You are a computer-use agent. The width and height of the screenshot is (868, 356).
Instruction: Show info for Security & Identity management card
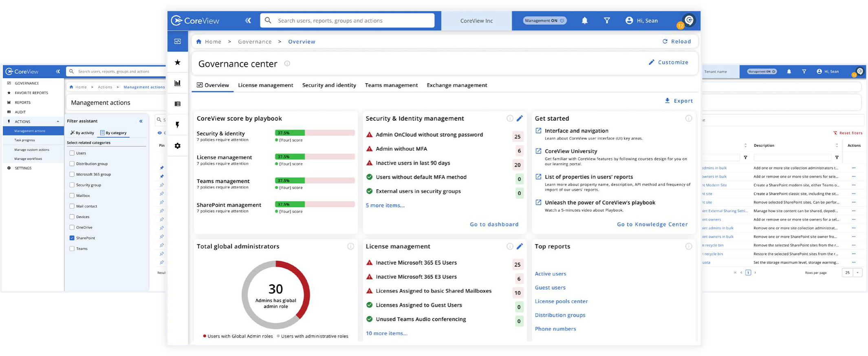pyautogui.click(x=510, y=118)
